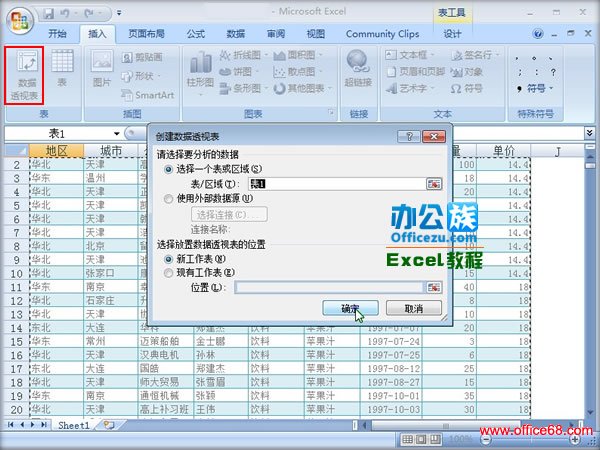
Task: Click the 选择连接 button
Action: [x=229, y=214]
